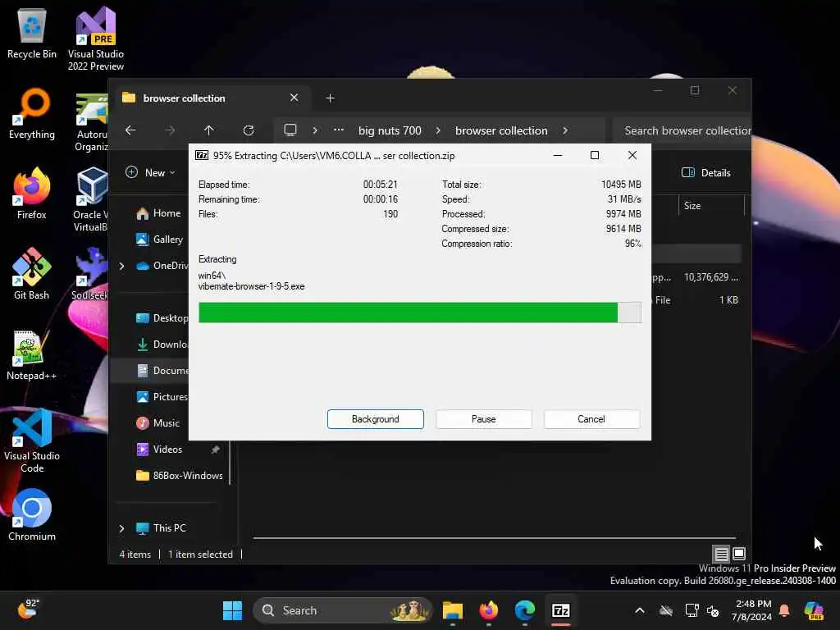Open Microsoft Edge from taskbar
Viewport: 840px width, 630px height.
pyautogui.click(x=525, y=610)
